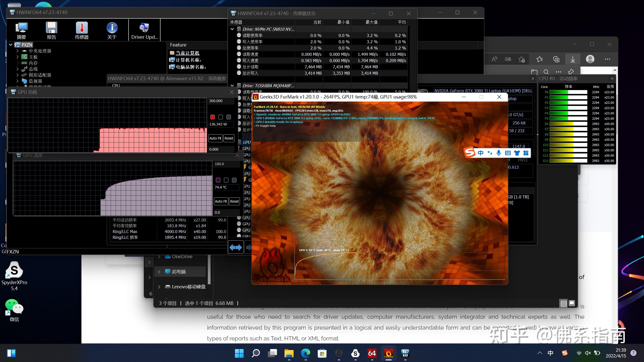Open the Driver Update toolbar icon
This screenshot has width=644, height=362.
point(144,30)
